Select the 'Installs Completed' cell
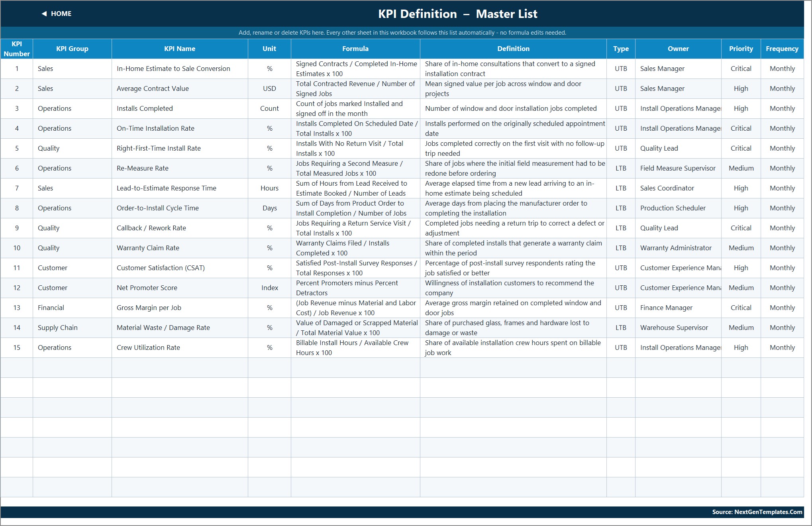The height and width of the screenshot is (526, 812). [180, 108]
